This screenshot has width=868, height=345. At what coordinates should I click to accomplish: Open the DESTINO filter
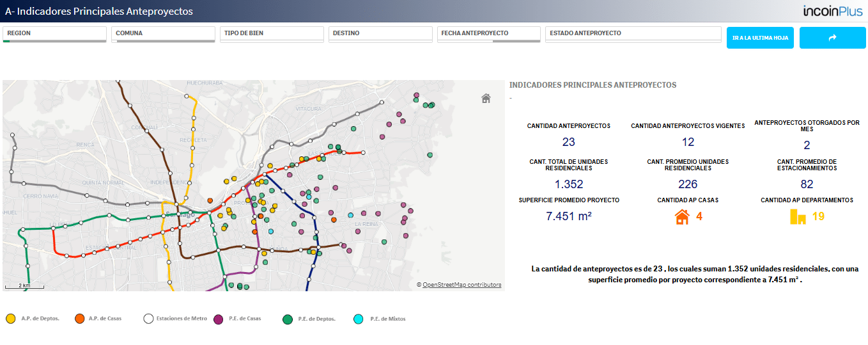click(x=380, y=35)
